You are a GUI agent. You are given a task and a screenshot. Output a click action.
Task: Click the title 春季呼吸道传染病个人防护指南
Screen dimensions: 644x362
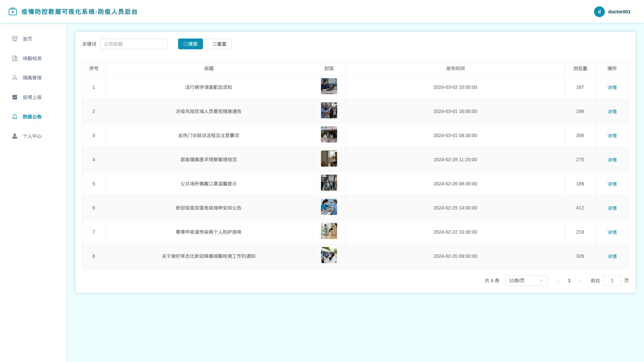tap(209, 232)
